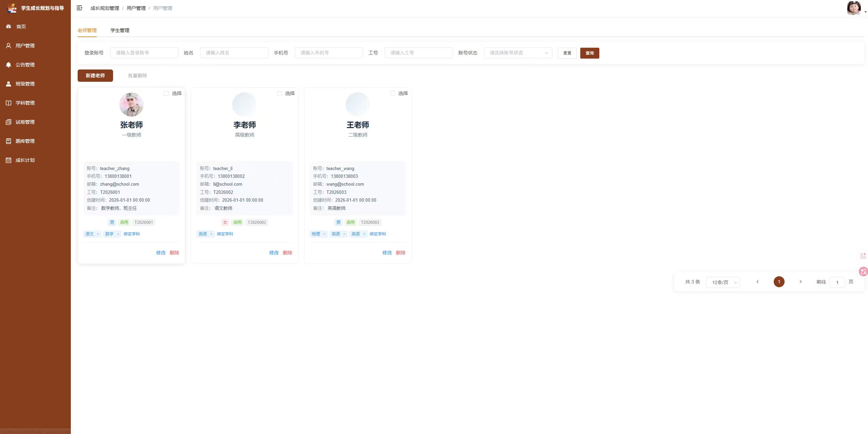Focus the 前往 page number input
The width and height of the screenshot is (868, 434).
tap(837, 282)
